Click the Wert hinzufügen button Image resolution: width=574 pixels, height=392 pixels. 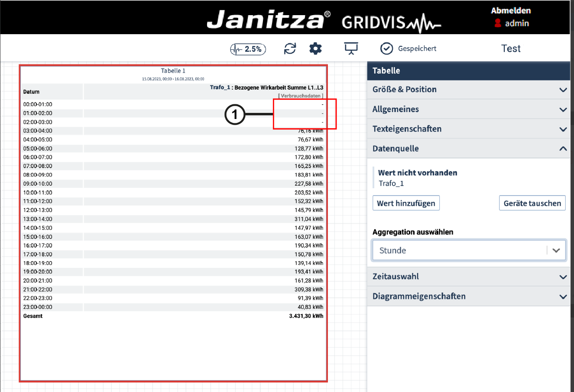406,203
